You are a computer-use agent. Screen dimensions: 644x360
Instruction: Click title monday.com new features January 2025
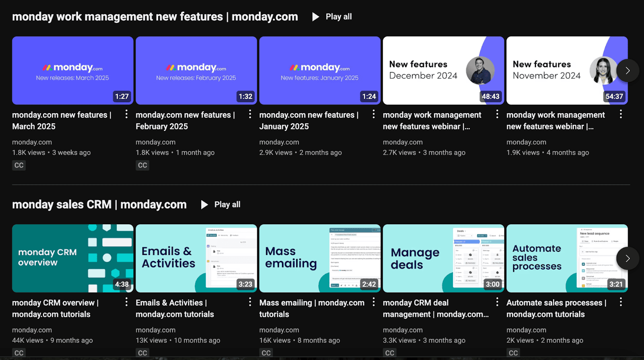coord(309,120)
